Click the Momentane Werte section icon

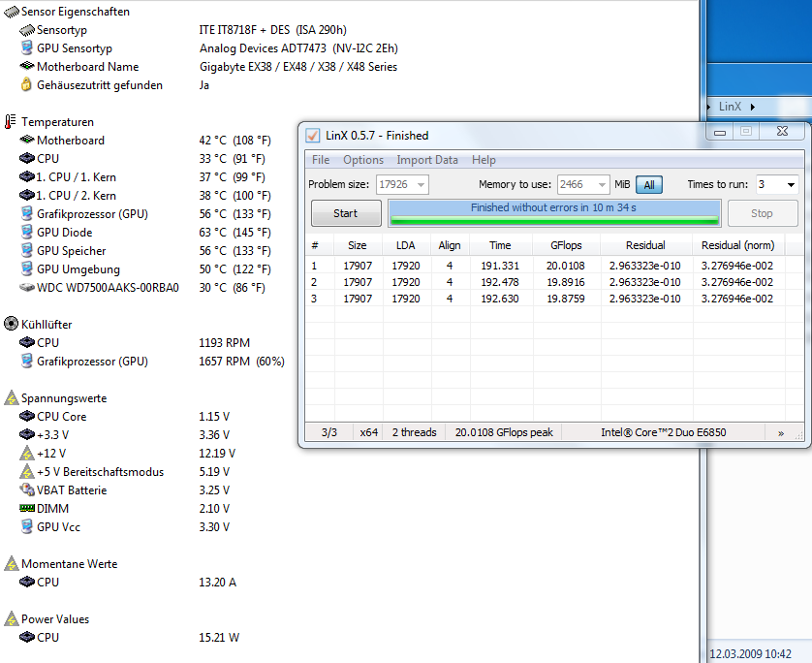[x=12, y=563]
